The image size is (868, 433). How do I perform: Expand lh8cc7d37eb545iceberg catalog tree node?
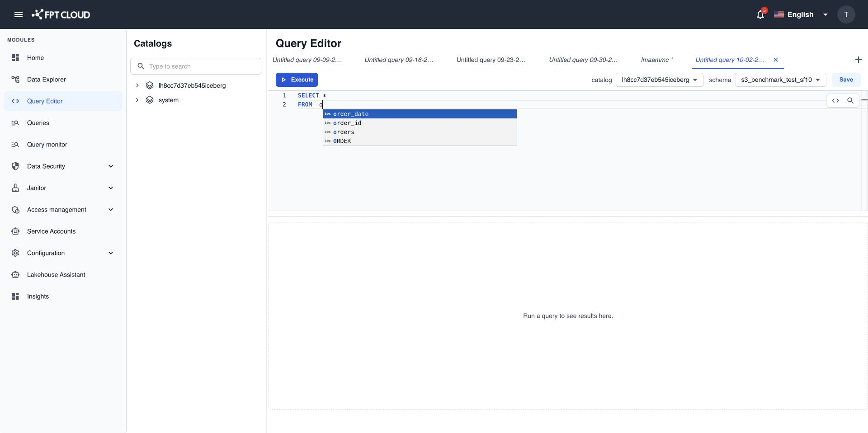click(x=137, y=85)
